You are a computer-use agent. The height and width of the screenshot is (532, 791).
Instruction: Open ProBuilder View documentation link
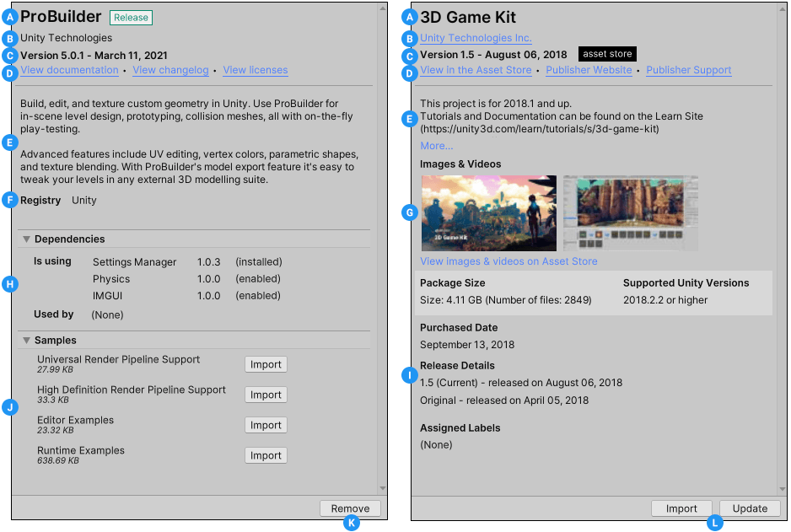(x=70, y=70)
